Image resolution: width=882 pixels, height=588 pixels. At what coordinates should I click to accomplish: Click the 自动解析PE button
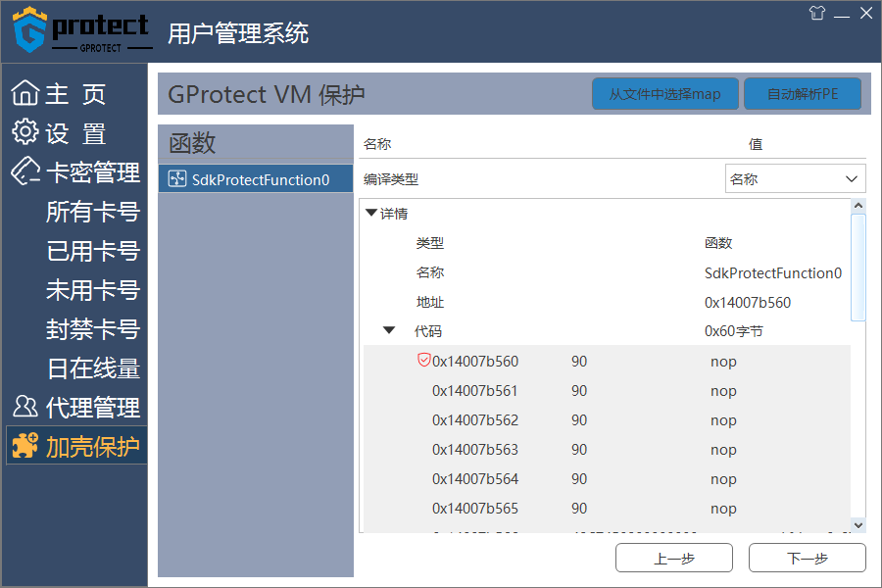[803, 94]
